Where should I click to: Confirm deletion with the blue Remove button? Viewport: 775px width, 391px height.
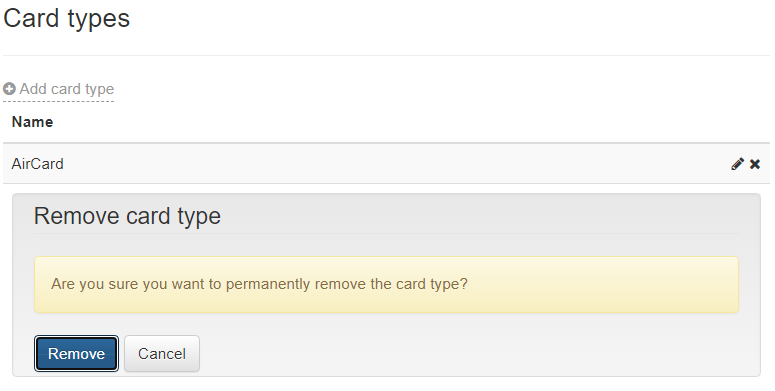pos(77,353)
